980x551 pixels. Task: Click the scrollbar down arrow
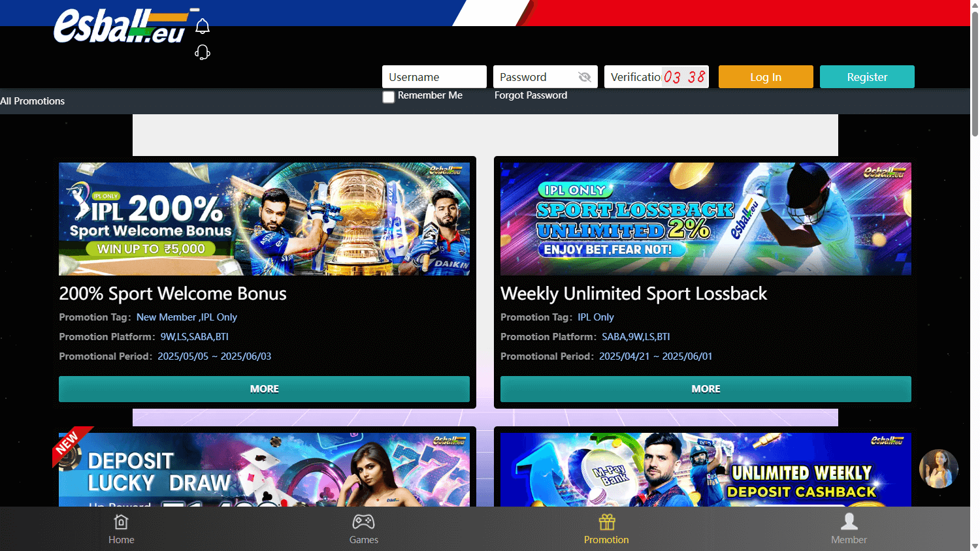[x=975, y=546]
